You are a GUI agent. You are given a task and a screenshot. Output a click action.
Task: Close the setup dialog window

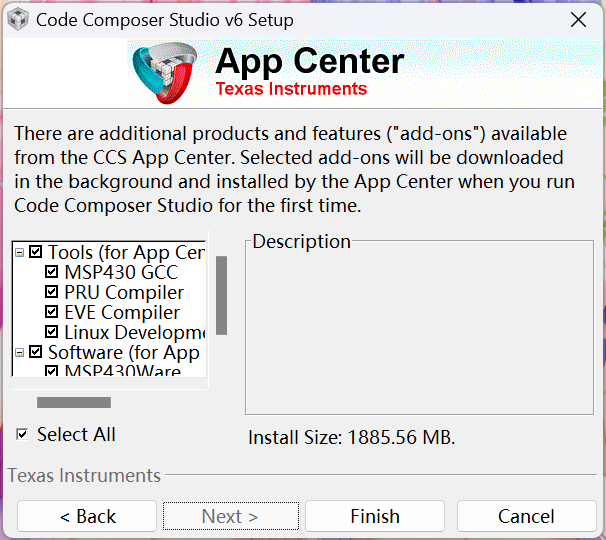point(578,20)
